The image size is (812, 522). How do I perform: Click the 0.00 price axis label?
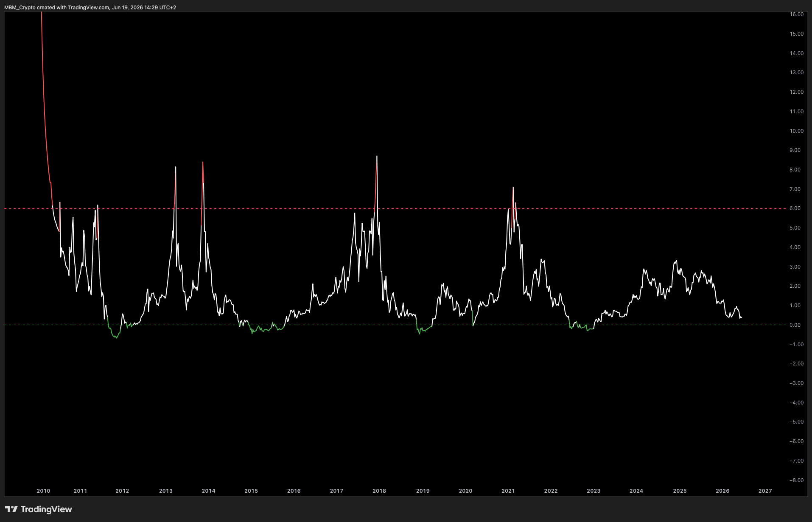coord(795,325)
